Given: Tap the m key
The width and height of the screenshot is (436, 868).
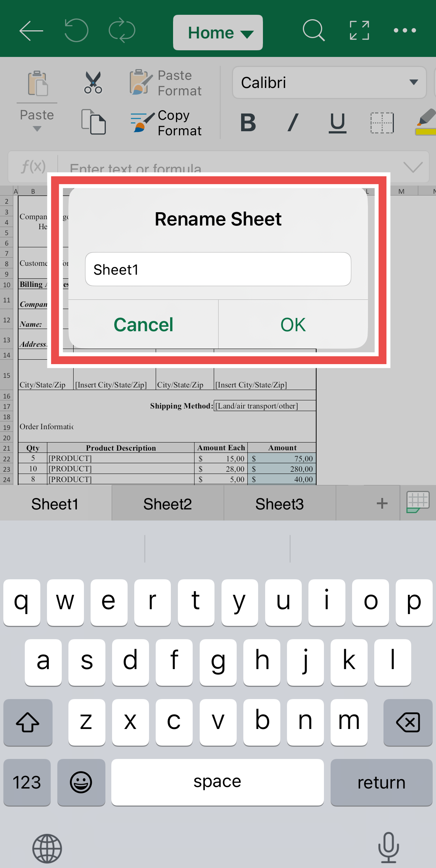Looking at the screenshot, I should [349, 722].
